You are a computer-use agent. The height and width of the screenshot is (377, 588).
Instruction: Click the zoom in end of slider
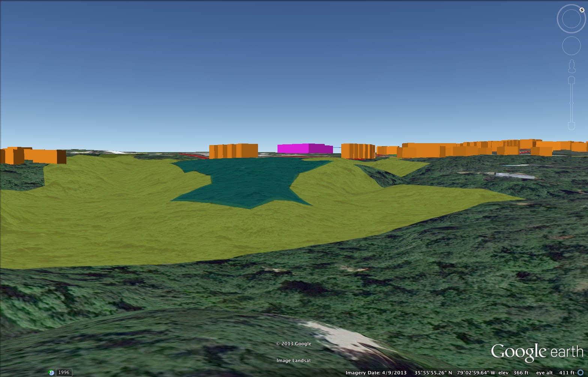point(571,80)
